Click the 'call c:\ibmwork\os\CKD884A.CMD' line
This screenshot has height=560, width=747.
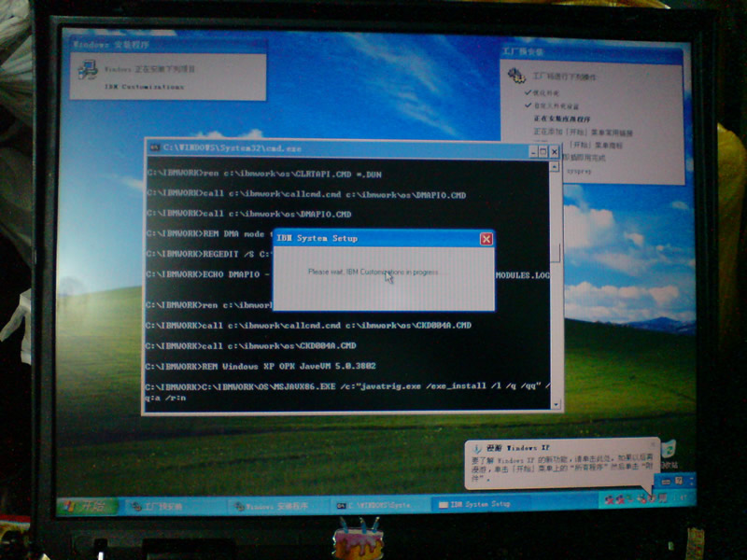[x=251, y=345]
